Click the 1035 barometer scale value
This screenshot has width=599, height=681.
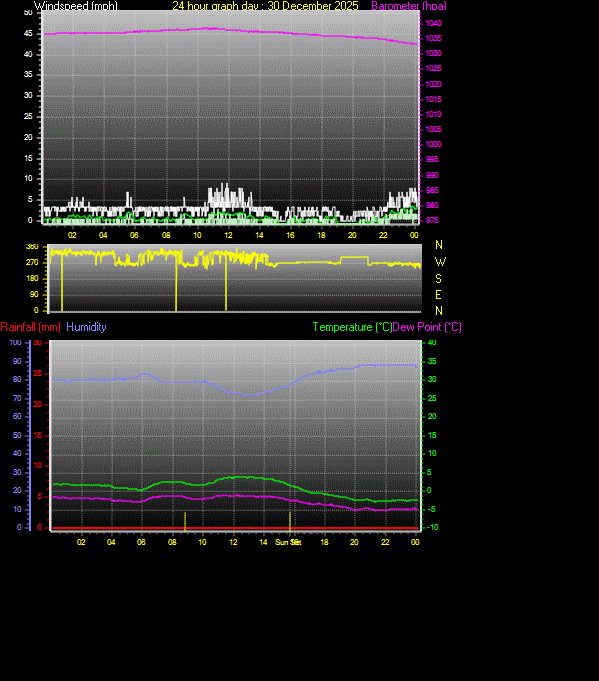[433, 38]
